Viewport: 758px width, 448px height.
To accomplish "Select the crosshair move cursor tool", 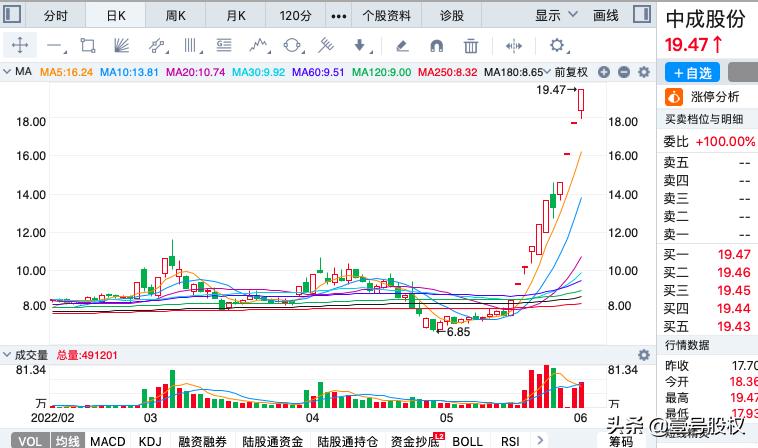I will [20, 45].
